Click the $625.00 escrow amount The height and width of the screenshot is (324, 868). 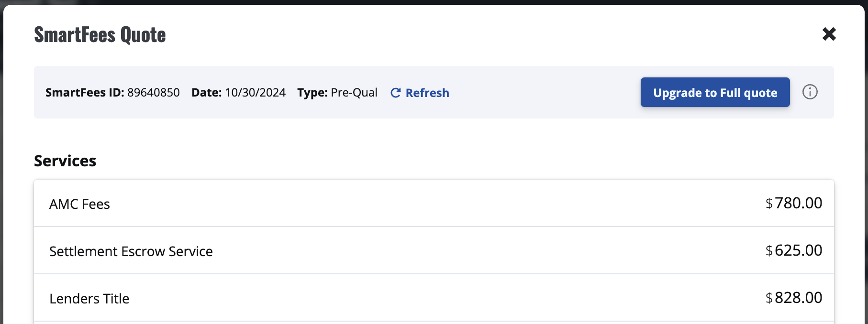click(798, 250)
